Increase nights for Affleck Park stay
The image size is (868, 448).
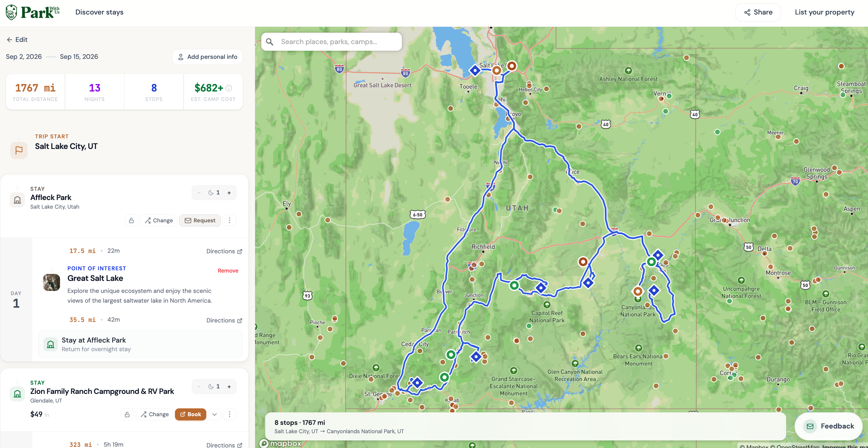pyautogui.click(x=229, y=193)
